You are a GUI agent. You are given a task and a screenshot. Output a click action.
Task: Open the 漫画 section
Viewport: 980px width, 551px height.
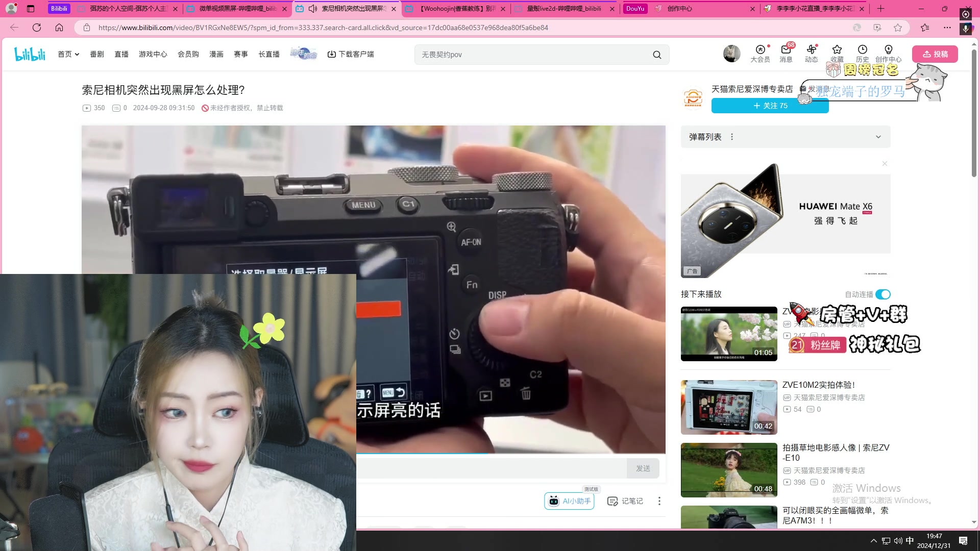coord(216,54)
